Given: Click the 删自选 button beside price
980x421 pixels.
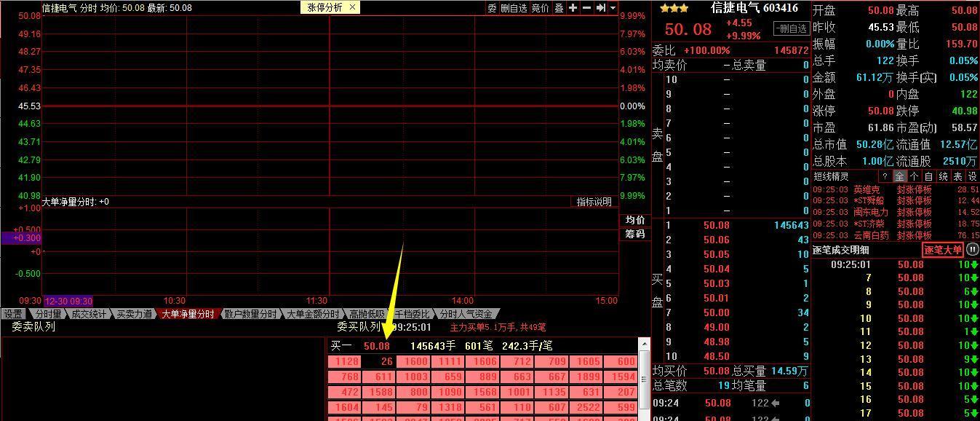Looking at the screenshot, I should tap(790, 29).
